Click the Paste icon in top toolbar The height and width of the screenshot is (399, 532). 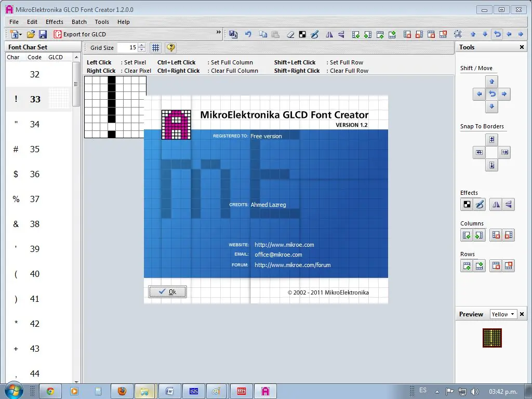[x=275, y=34]
